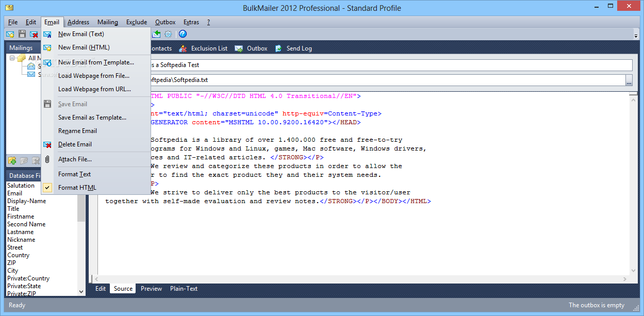Screen dimensions: 644x316
Task: Open the Edit menu in menu bar
Action: 31,22
